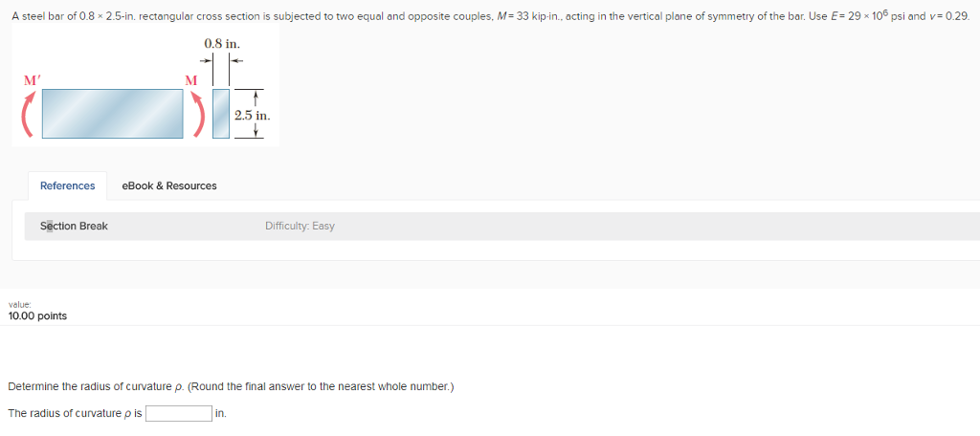
Task: Click the small 'value:' label
Action: click(x=18, y=305)
